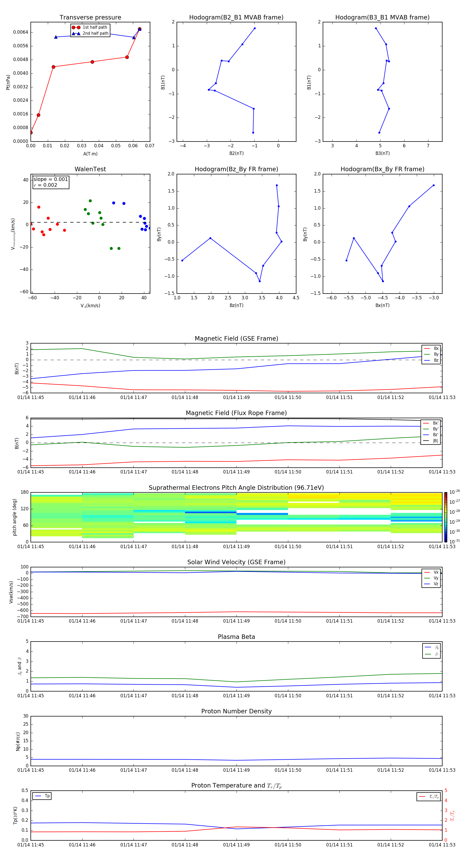The image size is (473, 868).
Task: Click 'Bz(nT)' x-axis label
Action: [236, 305]
